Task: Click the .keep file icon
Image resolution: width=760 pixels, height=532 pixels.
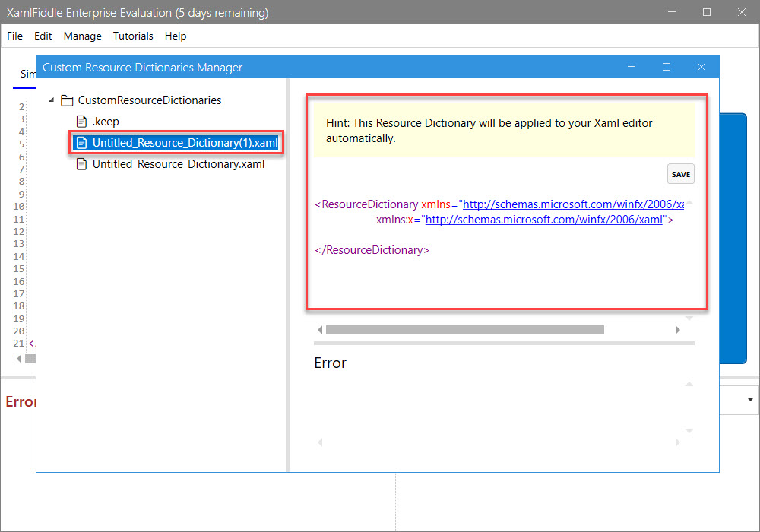Action: pos(82,122)
